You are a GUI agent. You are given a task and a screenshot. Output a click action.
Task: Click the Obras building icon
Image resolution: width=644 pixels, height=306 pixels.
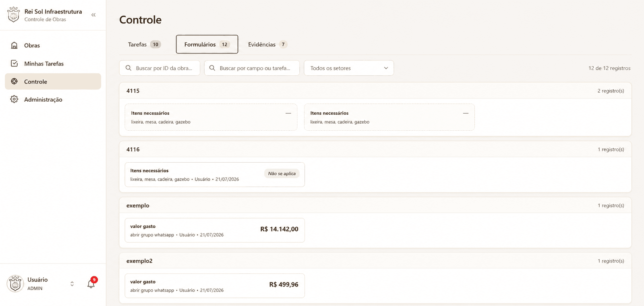[x=14, y=45]
